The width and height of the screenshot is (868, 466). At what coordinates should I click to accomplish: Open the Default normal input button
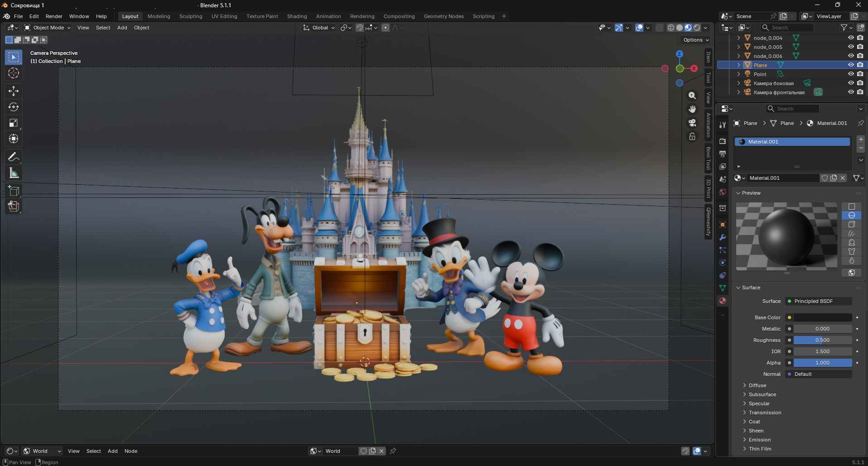(x=819, y=374)
